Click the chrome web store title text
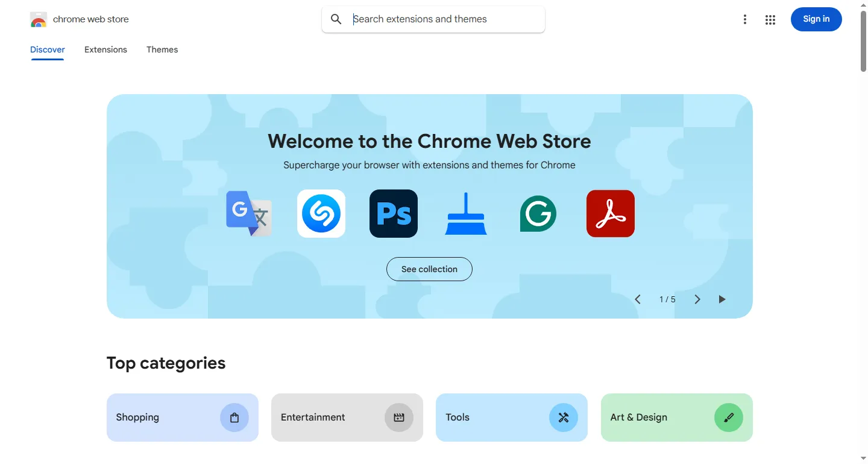The width and height of the screenshot is (868, 464). pyautogui.click(x=91, y=19)
